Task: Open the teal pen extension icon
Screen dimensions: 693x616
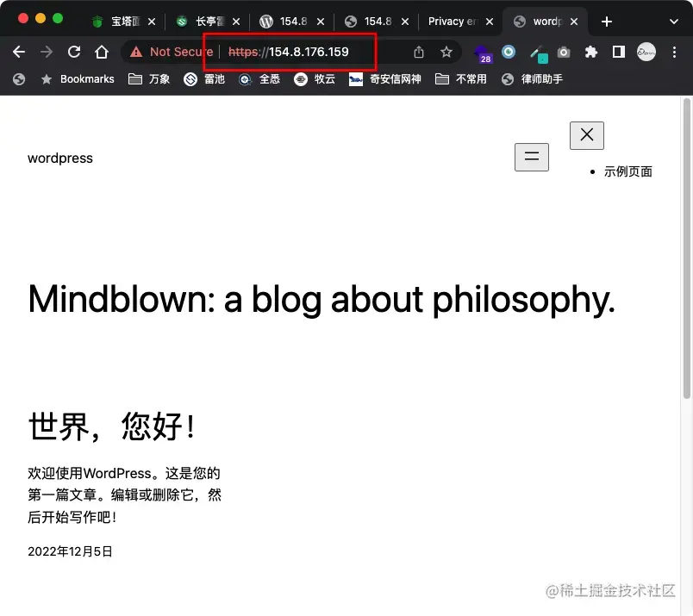Action: (539, 54)
